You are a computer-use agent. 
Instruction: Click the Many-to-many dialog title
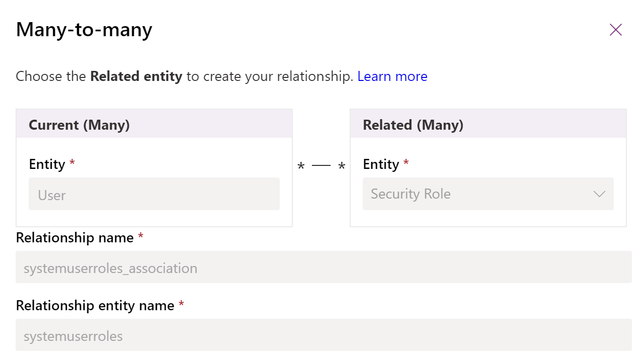[x=84, y=29]
